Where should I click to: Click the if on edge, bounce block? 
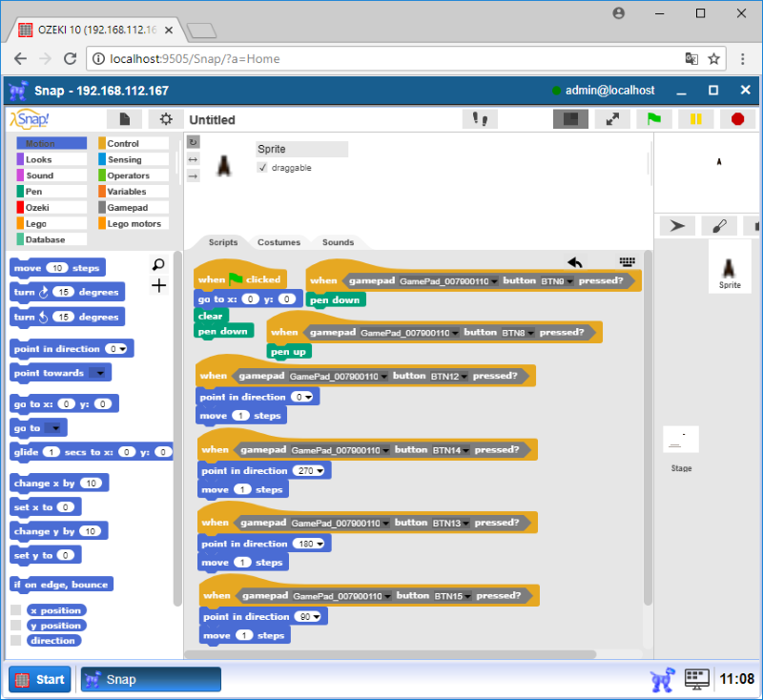(61, 585)
